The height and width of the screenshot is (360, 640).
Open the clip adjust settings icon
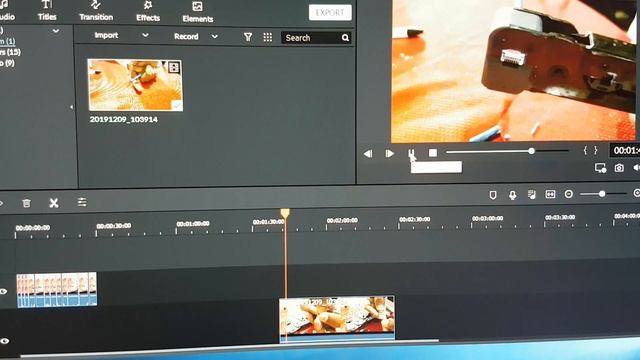[x=82, y=202]
